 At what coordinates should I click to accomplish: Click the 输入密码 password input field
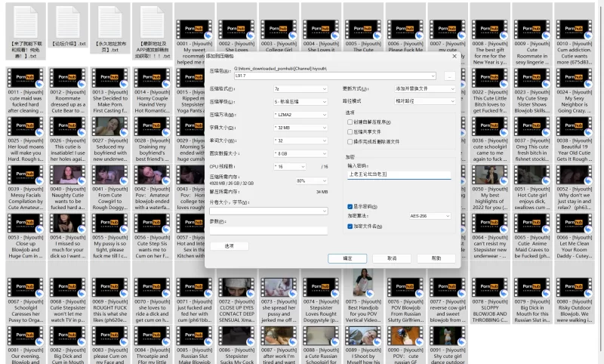pyautogui.click(x=399, y=174)
